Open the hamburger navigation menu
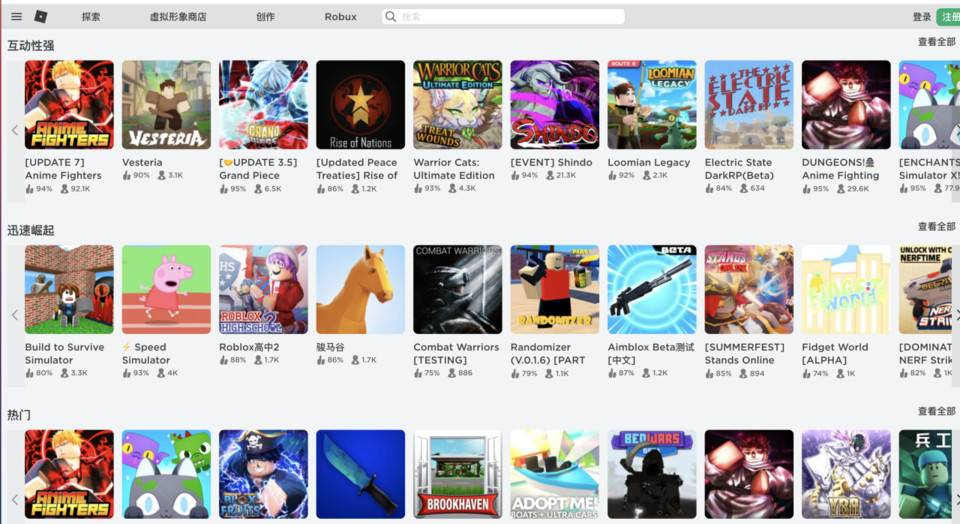This screenshot has width=960, height=524. tap(16, 17)
